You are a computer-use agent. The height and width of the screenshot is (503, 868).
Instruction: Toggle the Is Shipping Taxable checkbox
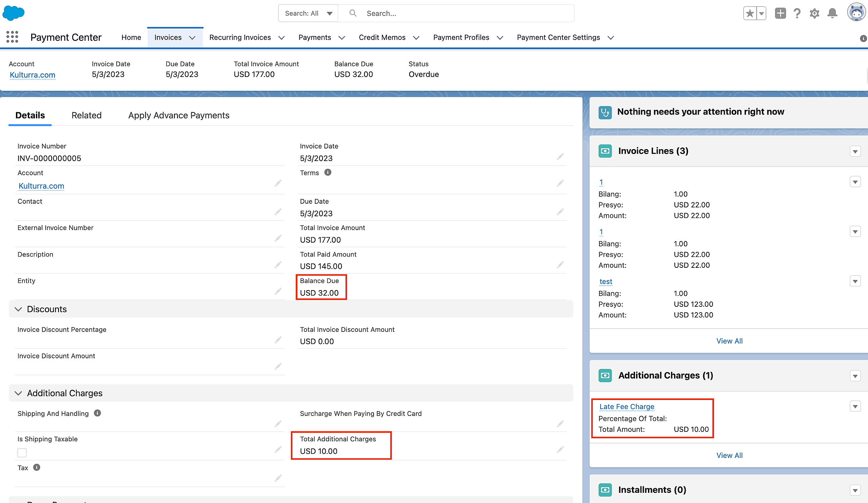(22, 452)
